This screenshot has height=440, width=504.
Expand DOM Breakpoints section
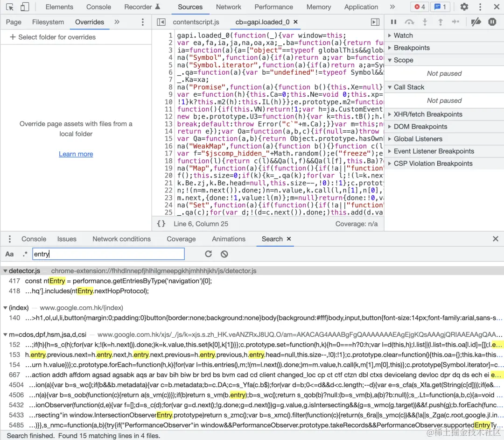click(444, 127)
